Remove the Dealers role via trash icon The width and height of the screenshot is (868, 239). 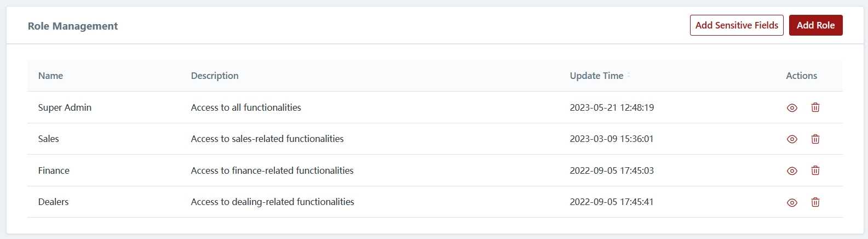[815, 202]
